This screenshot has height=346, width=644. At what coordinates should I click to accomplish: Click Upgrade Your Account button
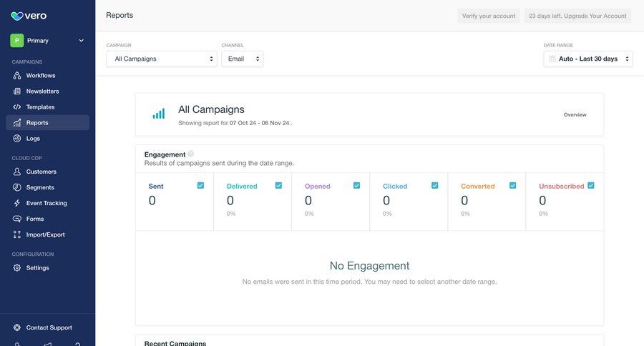(x=577, y=16)
